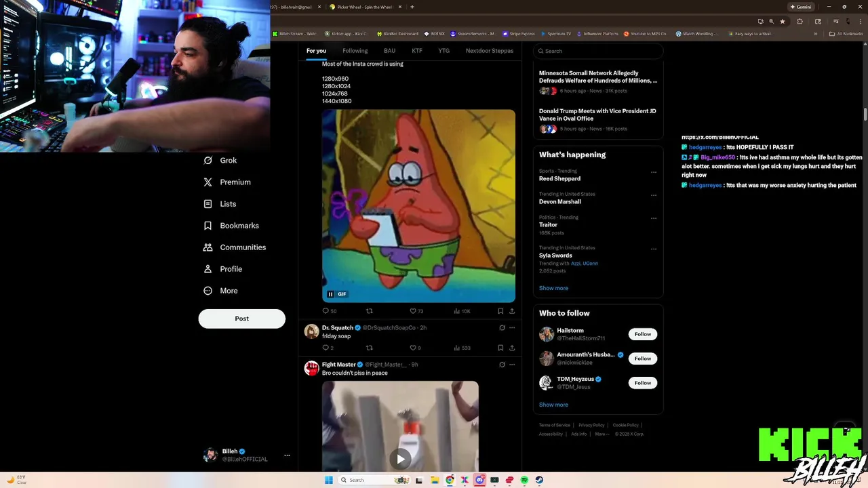Open a new browser tab
The height and width of the screenshot is (488, 868).
412,7
